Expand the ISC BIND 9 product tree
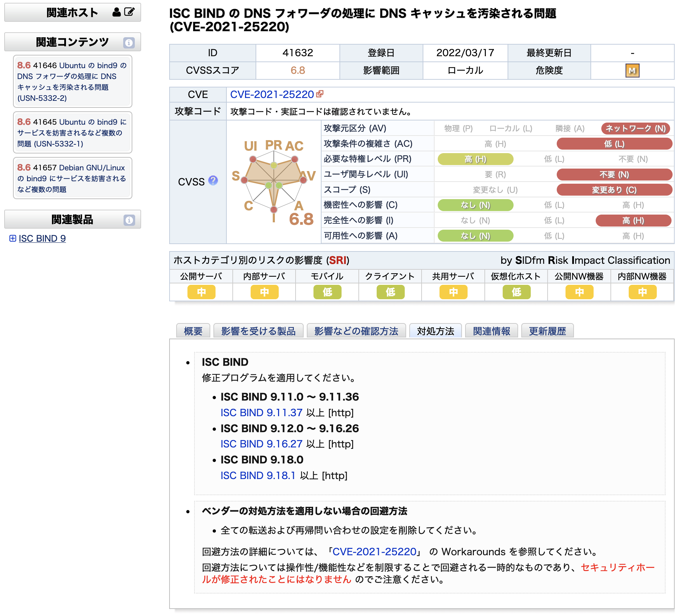 [13, 238]
